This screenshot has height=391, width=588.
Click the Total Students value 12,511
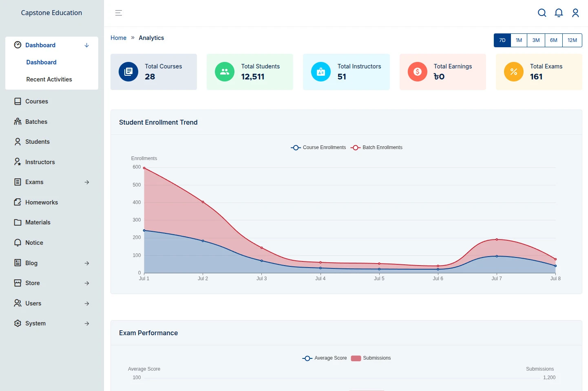253,77
